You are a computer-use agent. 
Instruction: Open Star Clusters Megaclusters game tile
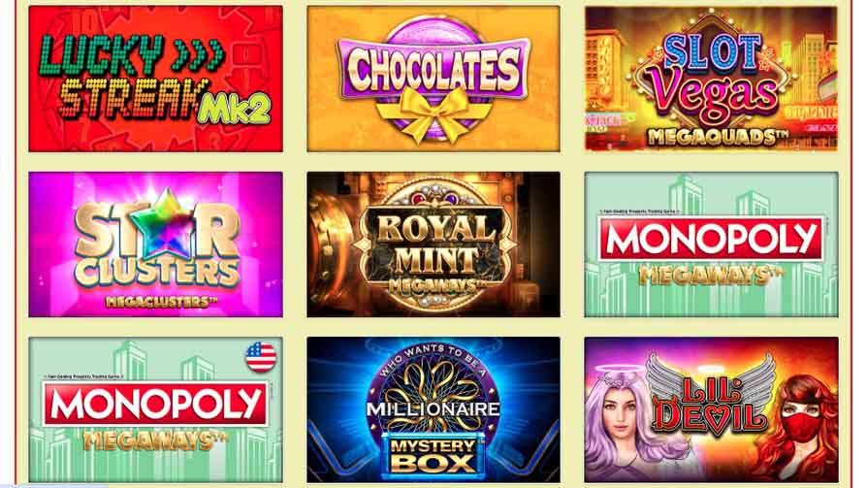155,244
